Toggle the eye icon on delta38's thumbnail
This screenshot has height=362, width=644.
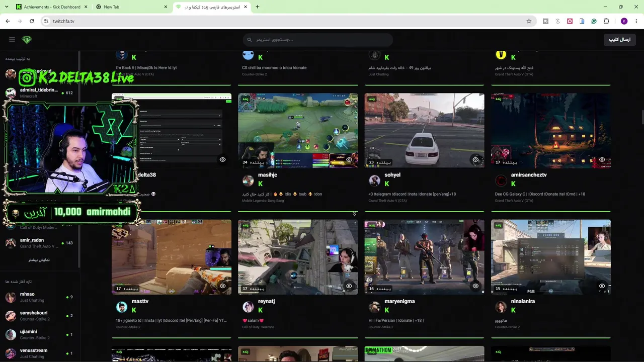222,160
